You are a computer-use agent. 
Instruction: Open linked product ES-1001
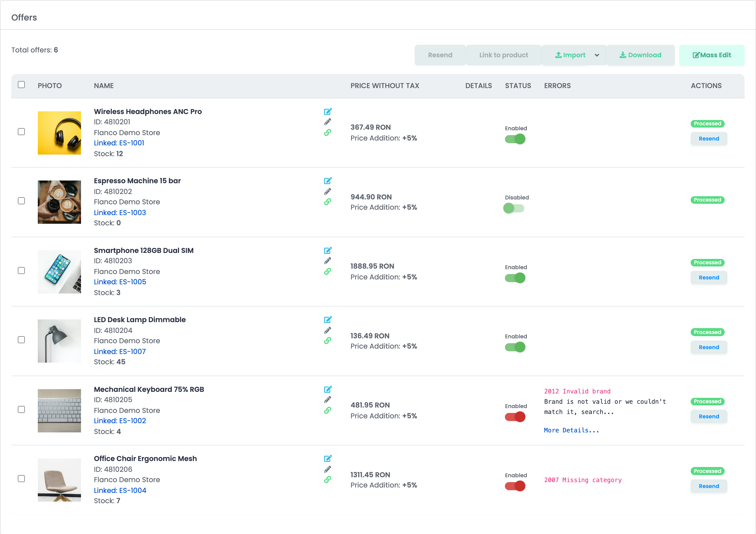click(119, 143)
